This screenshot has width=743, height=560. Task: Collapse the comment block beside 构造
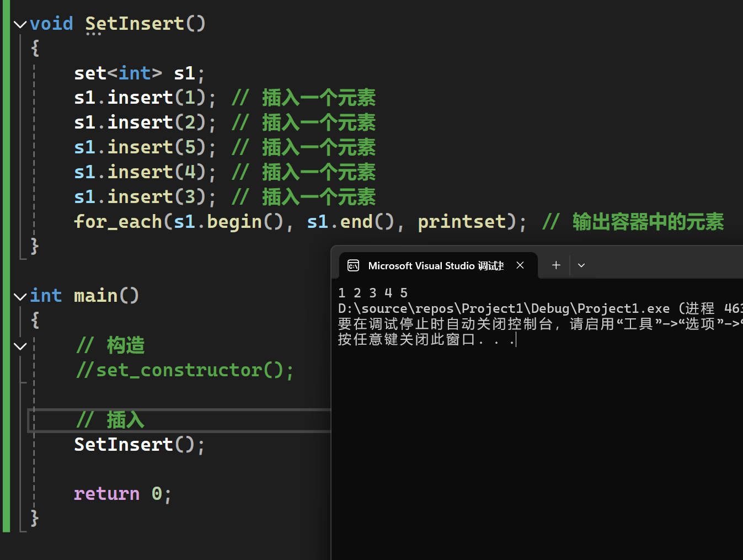pyautogui.click(x=20, y=346)
